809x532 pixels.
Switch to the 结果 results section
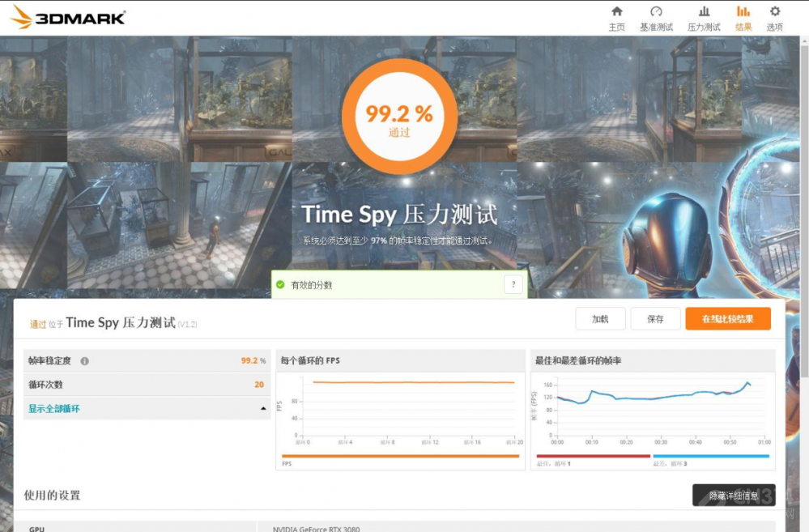tap(743, 19)
